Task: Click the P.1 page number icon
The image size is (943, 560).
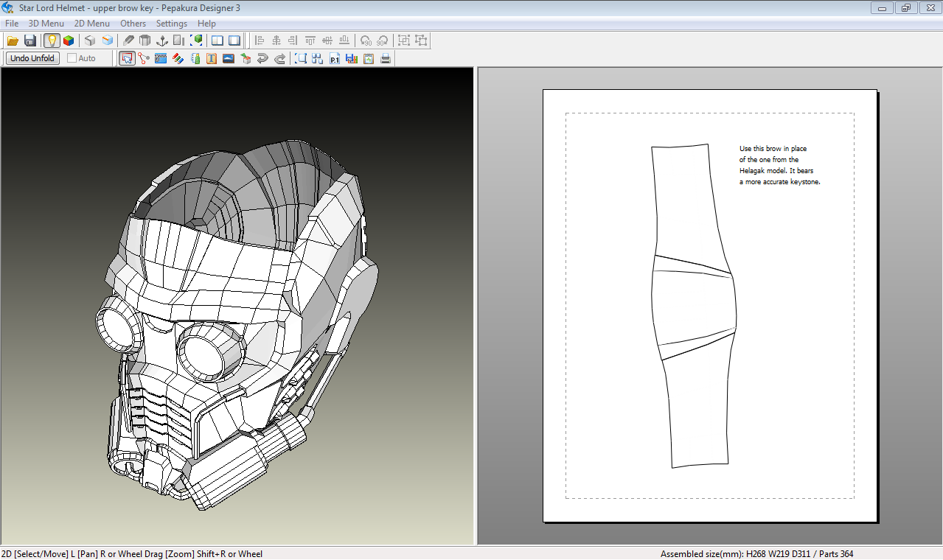Action: click(335, 58)
